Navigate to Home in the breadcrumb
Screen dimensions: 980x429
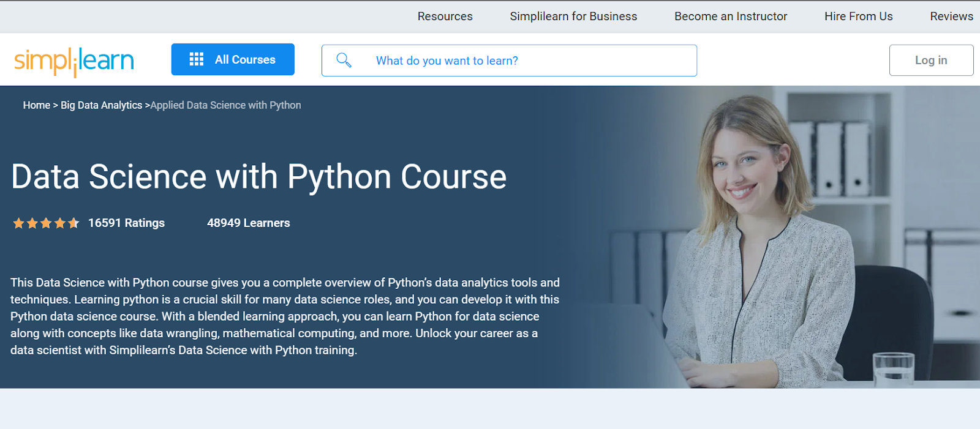37,105
